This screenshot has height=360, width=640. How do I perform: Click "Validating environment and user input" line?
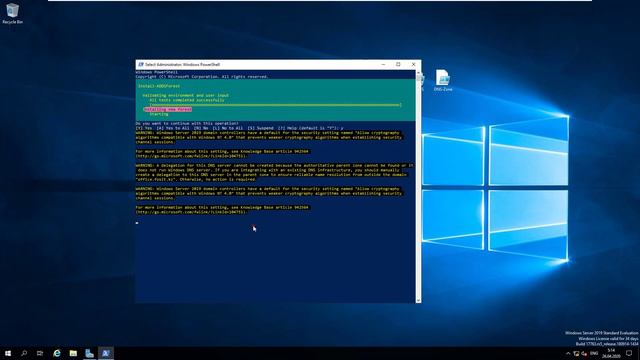point(186,96)
